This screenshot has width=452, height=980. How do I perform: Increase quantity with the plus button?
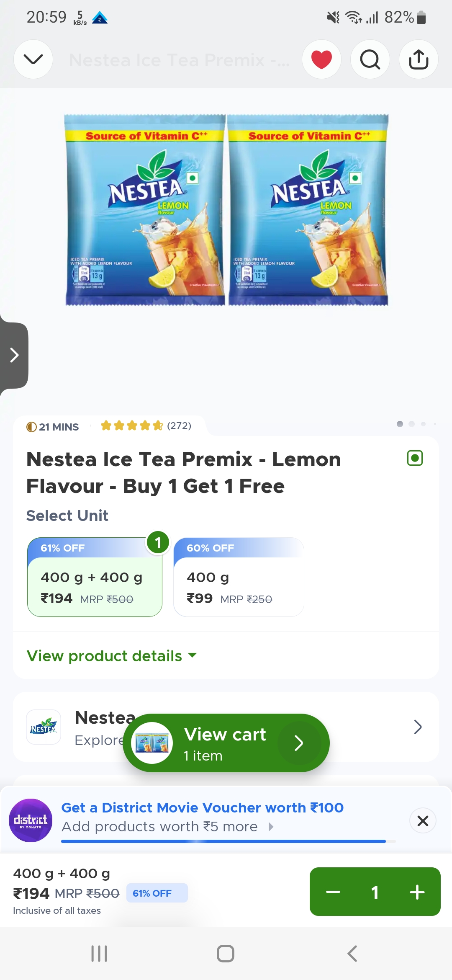[417, 892]
